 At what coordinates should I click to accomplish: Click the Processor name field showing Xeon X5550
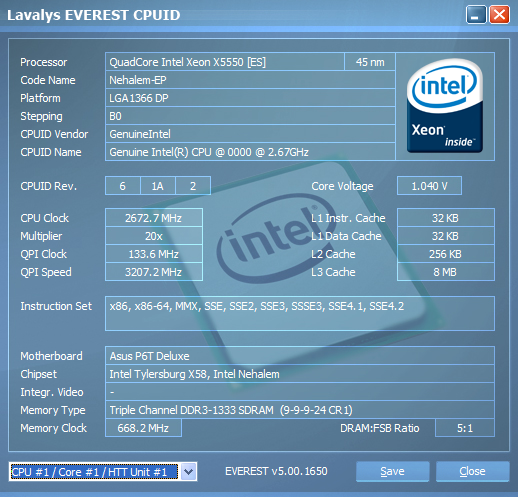click(x=225, y=62)
